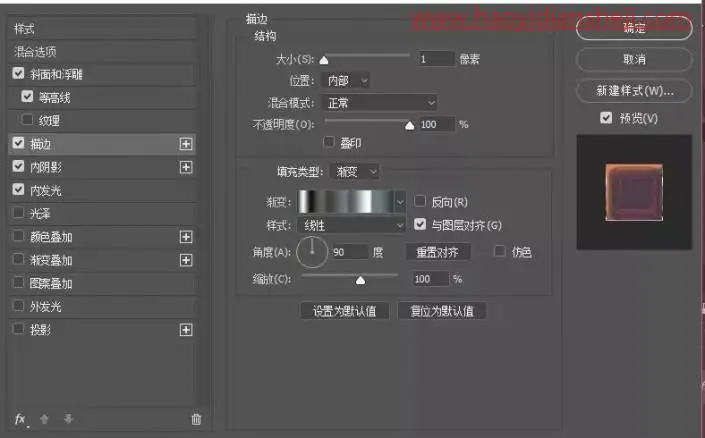Add another 描边 effect with plus icon
The width and height of the screenshot is (705, 438).
(x=186, y=144)
